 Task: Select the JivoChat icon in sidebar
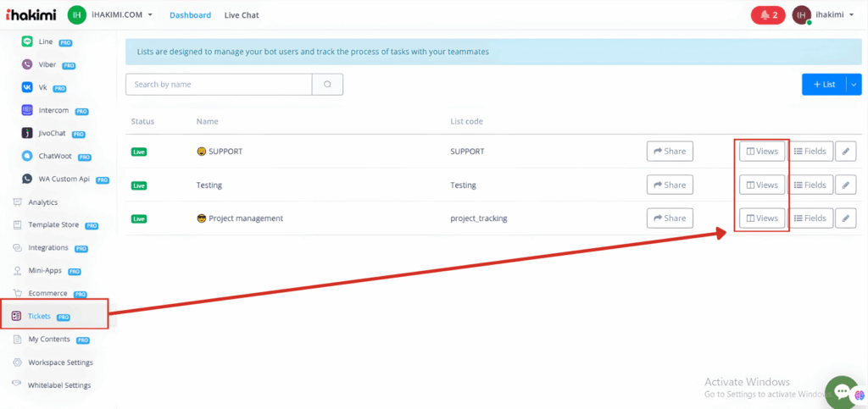click(x=27, y=133)
